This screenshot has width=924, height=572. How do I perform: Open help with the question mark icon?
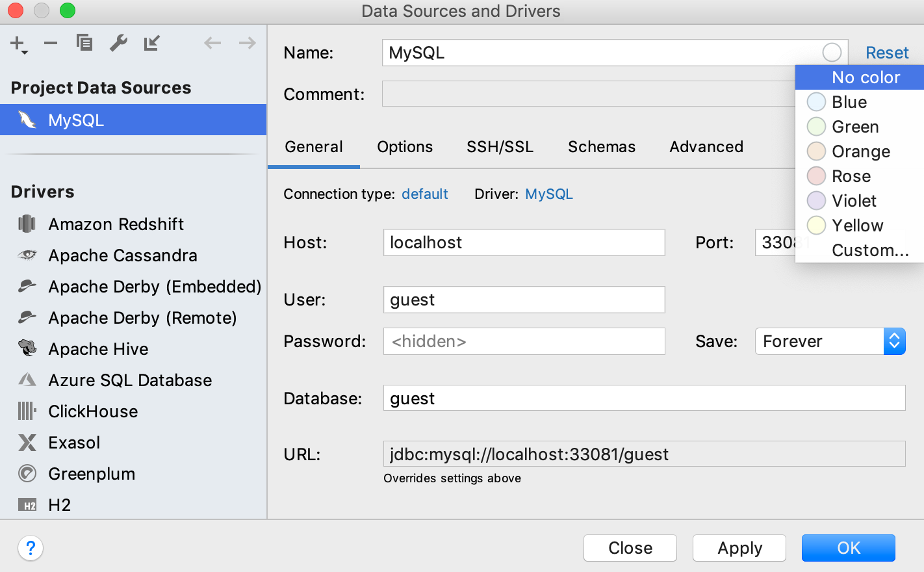(31, 548)
